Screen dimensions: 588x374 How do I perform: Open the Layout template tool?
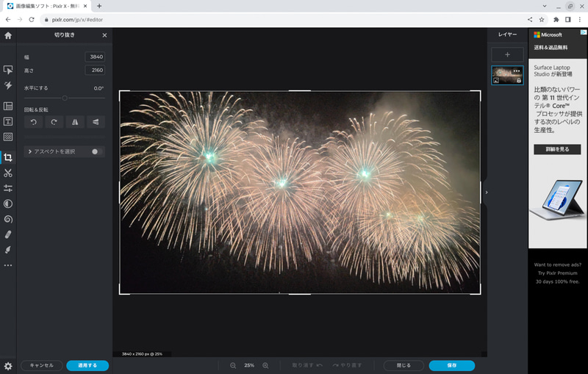tap(8, 106)
